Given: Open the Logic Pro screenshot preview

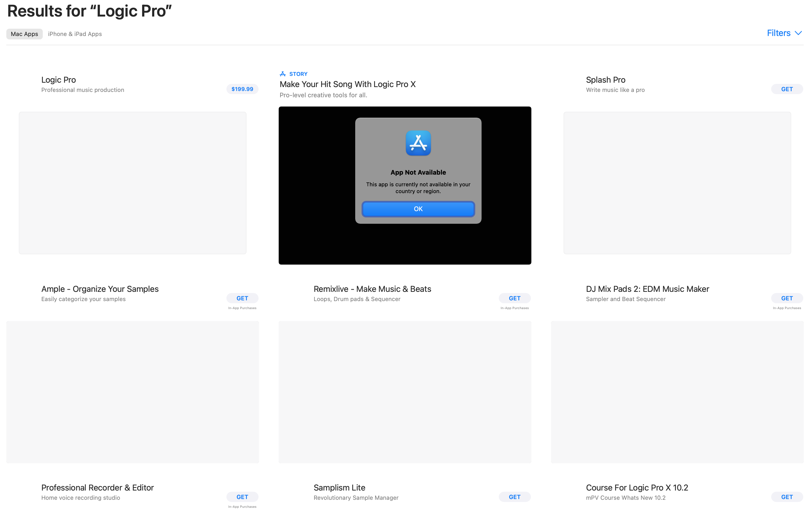Looking at the screenshot, I should 132,183.
